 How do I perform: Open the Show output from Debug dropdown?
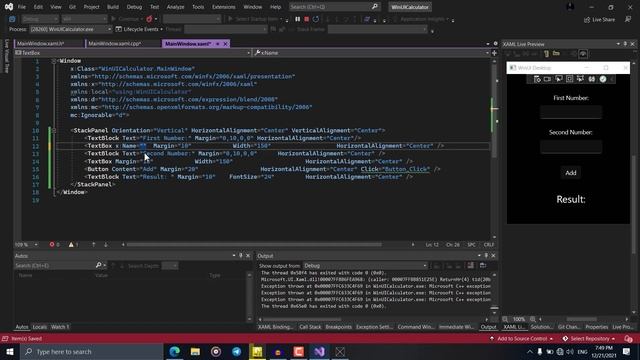click(x=365, y=266)
